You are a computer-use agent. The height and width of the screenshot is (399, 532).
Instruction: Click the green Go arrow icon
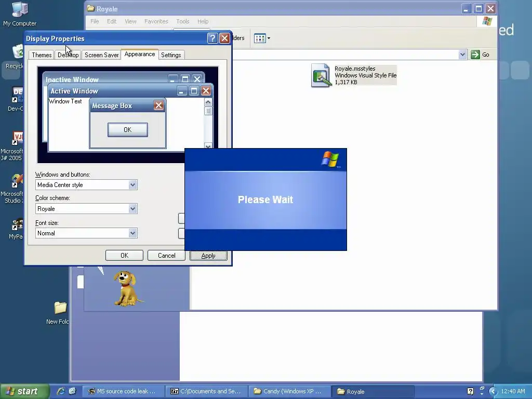pos(475,55)
